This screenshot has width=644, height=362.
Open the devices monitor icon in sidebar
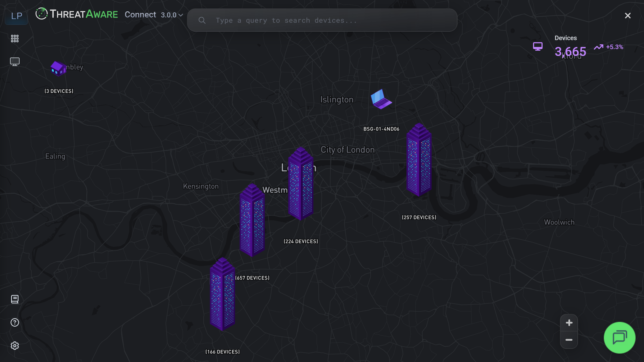pos(15,62)
